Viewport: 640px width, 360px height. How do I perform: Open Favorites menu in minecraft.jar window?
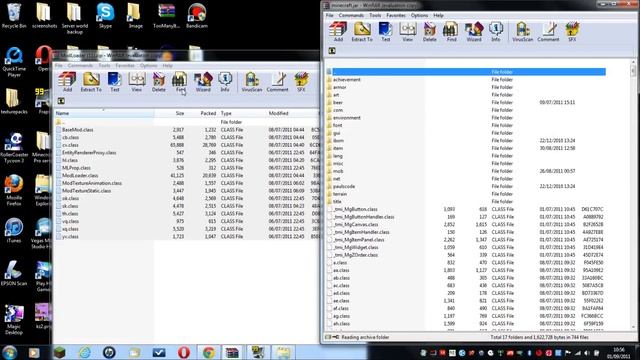396,16
